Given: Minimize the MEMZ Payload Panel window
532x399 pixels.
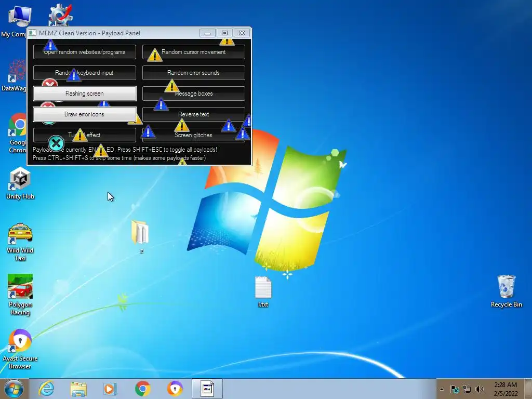Looking at the screenshot, I should pos(207,33).
